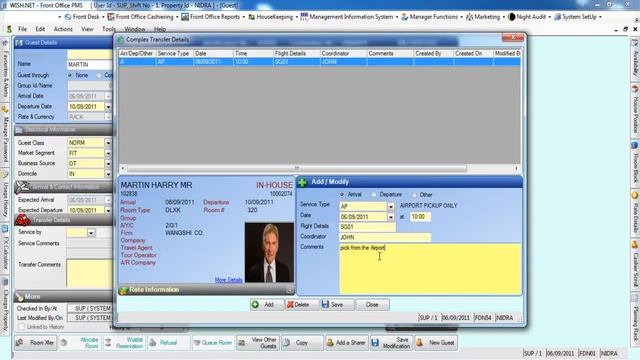Click View Other Guests button
The height and width of the screenshot is (360, 640).
(258, 342)
